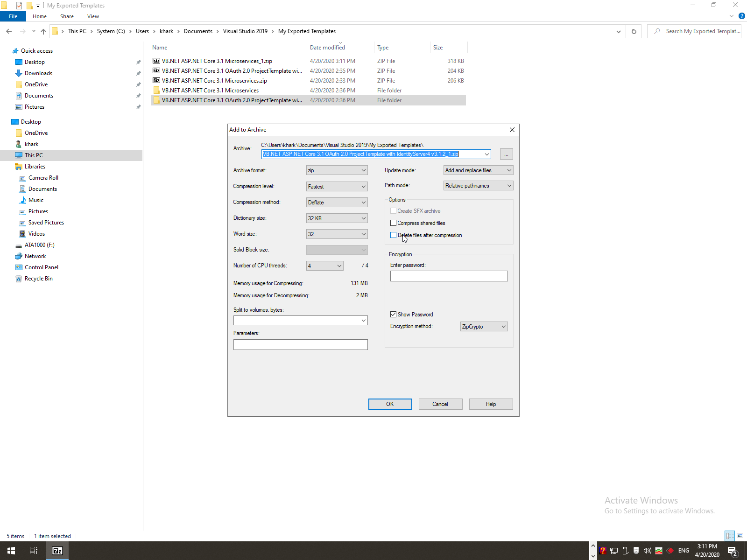Switch to details view using status bar icon
Screen dimensions: 747x560
[x=730, y=536]
